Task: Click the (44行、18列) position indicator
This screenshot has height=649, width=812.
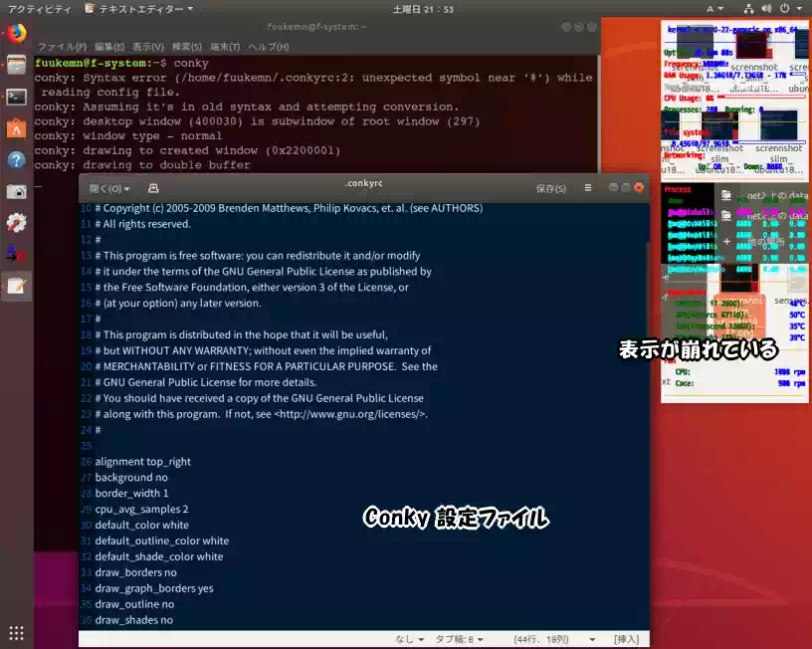Action: 541,639
